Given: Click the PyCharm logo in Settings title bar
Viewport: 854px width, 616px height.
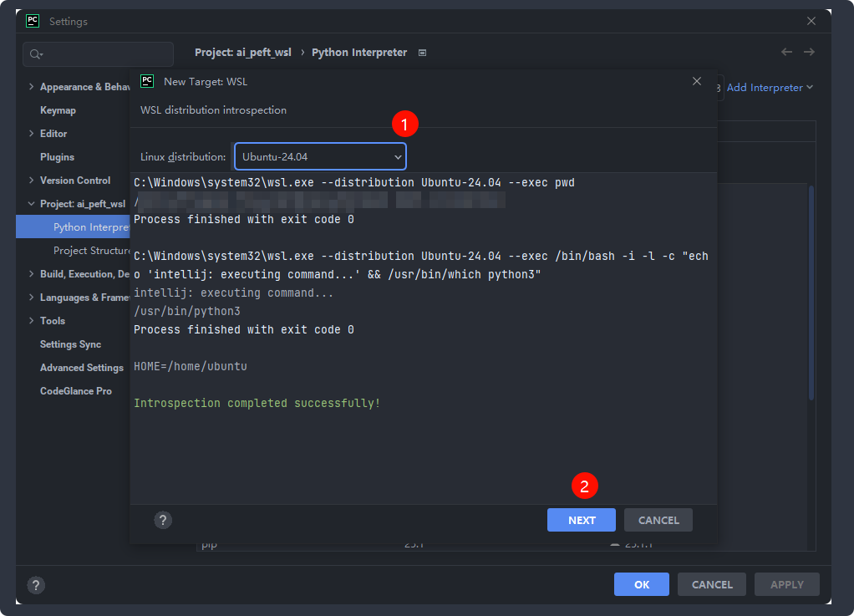Looking at the screenshot, I should (33, 21).
